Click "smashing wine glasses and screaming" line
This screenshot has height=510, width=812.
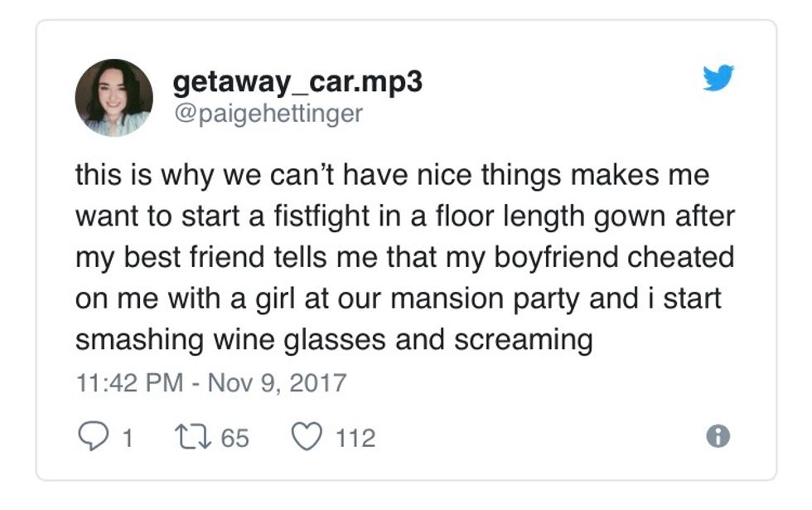[333, 340]
